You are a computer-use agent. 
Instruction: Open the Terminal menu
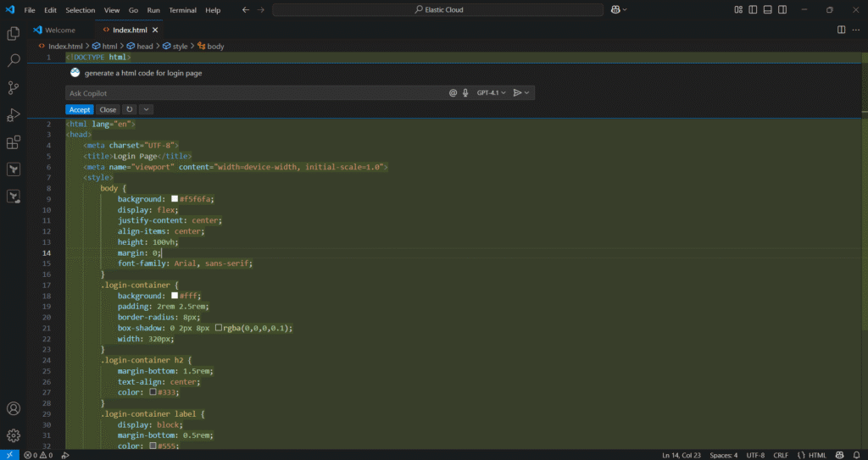click(183, 10)
